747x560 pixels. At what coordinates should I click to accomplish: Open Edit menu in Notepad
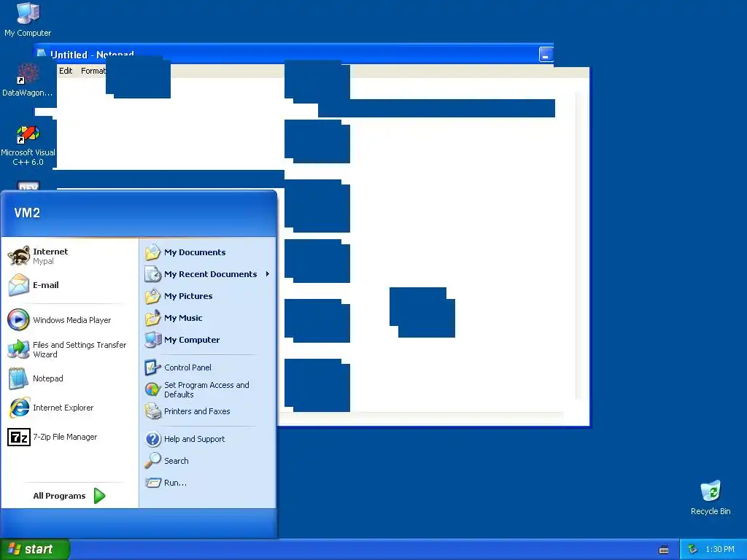(66, 71)
